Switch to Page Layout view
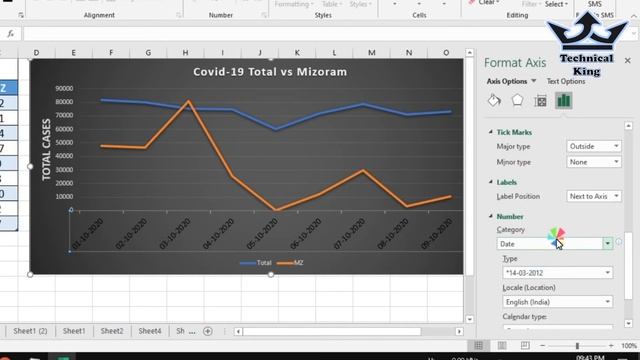 click(x=502, y=346)
